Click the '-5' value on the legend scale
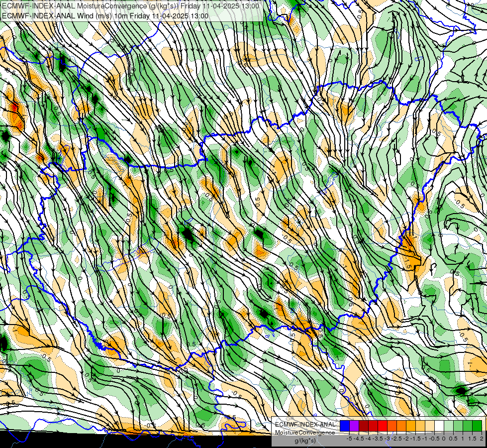 pos(349,439)
